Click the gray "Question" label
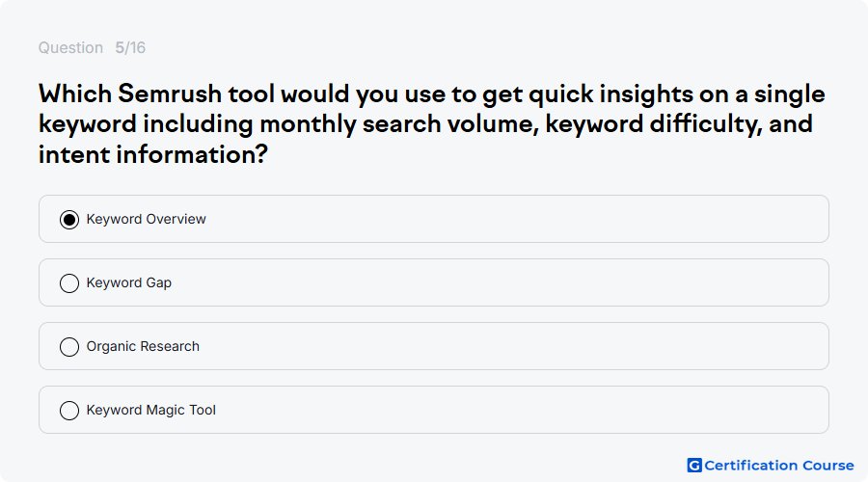 pyautogui.click(x=70, y=47)
